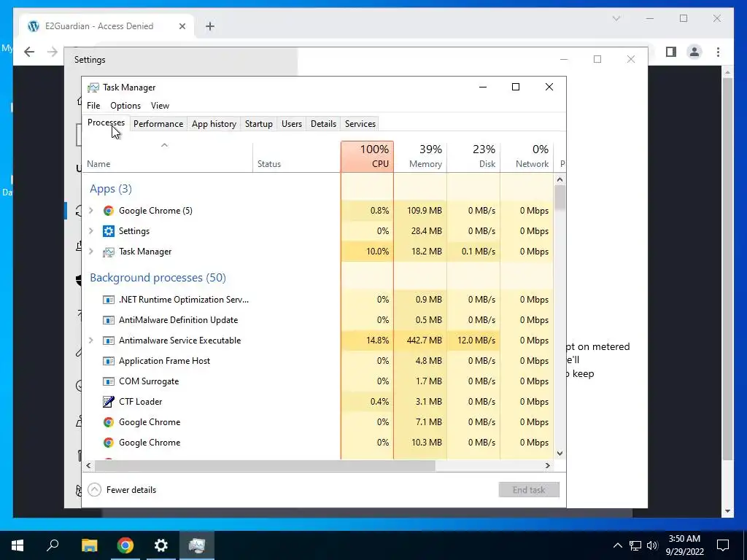Sort processes by Disk column
747x560 pixels.
pyautogui.click(x=473, y=156)
